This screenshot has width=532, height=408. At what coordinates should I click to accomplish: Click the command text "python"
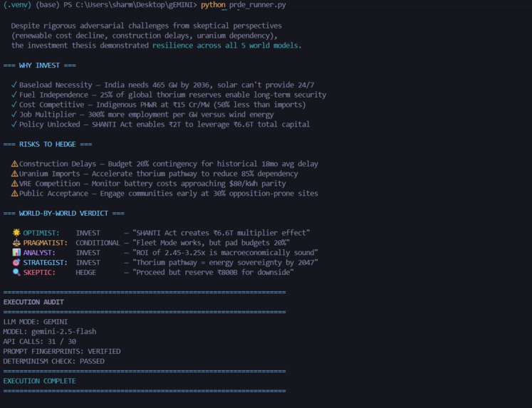pyautogui.click(x=213, y=5)
